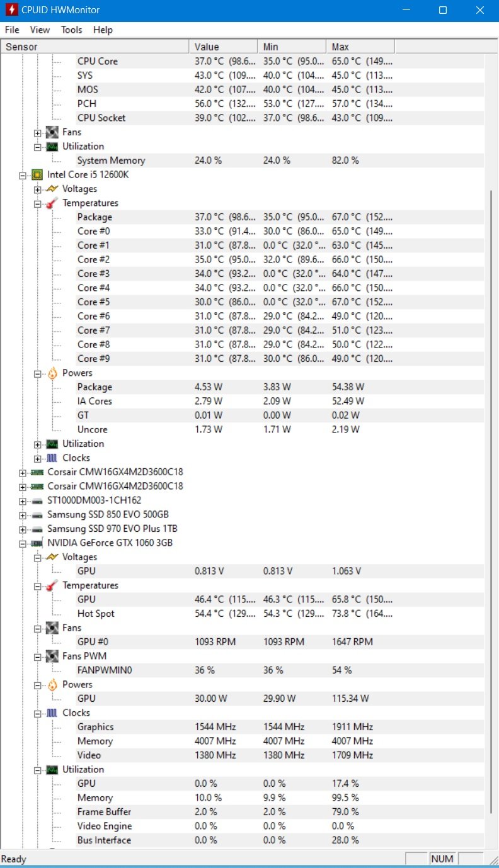Click the GPU Utilization graph icon

click(x=52, y=769)
